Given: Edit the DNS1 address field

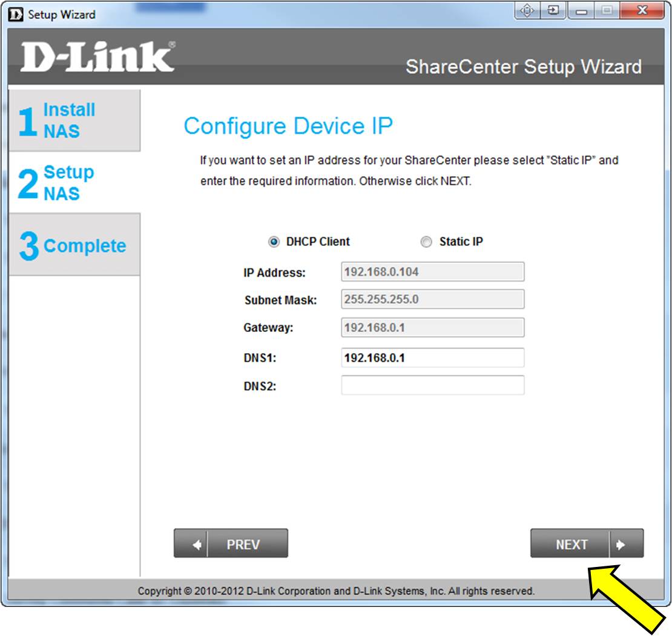Looking at the screenshot, I should point(432,357).
